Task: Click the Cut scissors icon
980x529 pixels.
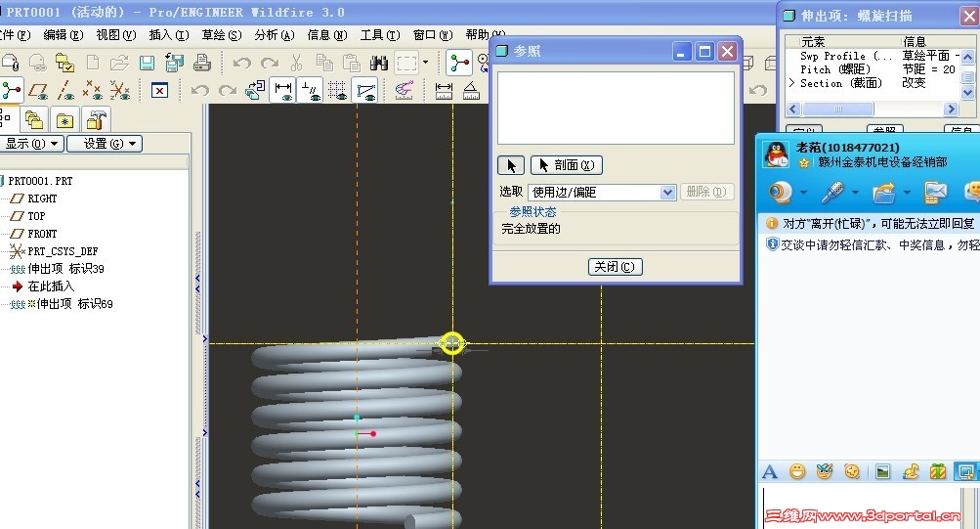Action: pyautogui.click(x=296, y=63)
